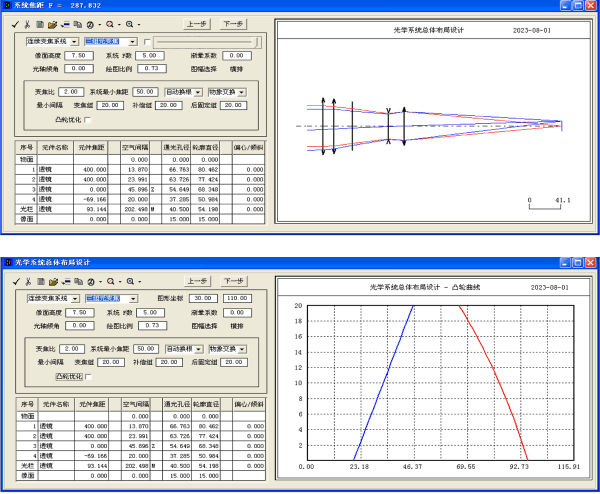Click the horizontal slider in top window
This screenshot has width=600, height=494.
pyautogui.click(x=207, y=42)
